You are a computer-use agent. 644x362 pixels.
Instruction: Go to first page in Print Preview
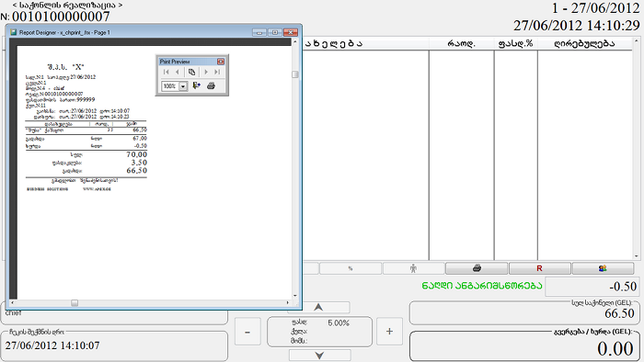[166, 73]
